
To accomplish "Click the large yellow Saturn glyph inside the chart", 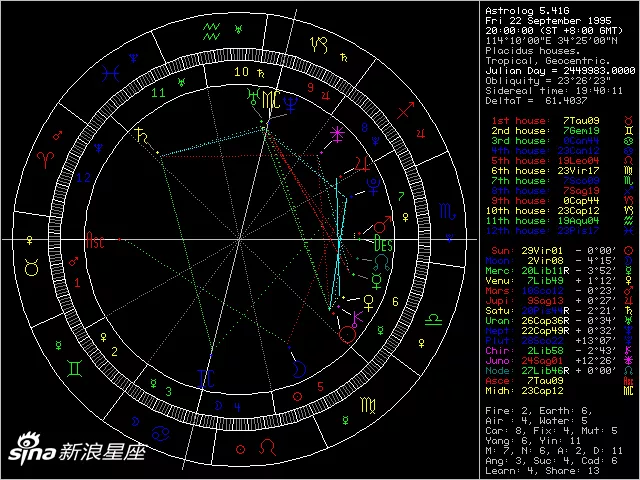I will tap(142, 135).
